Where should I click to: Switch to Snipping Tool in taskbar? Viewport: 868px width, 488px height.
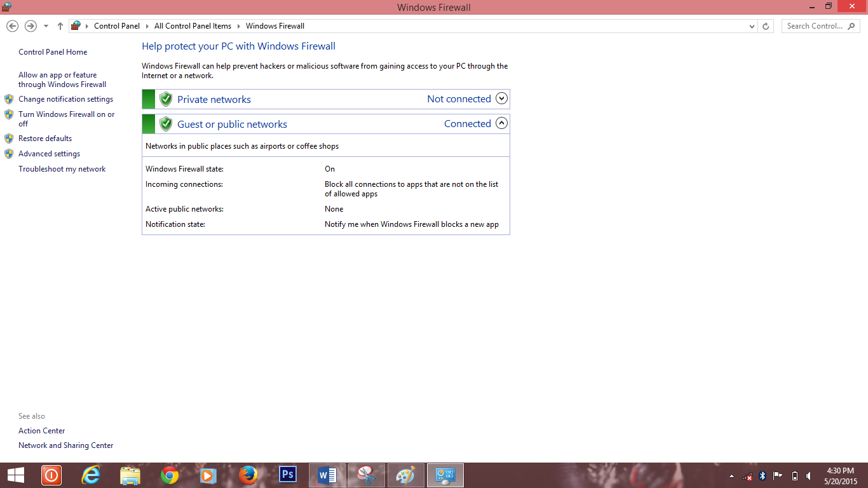click(x=367, y=475)
